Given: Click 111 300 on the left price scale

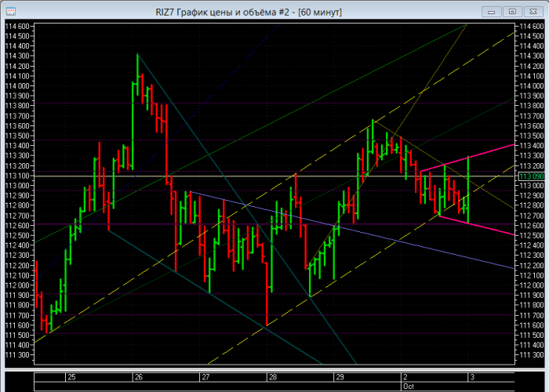Looking at the screenshot, I should point(17,355).
